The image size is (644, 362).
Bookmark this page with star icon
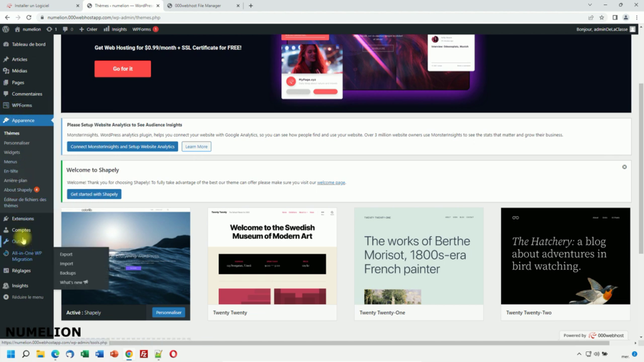tap(602, 18)
